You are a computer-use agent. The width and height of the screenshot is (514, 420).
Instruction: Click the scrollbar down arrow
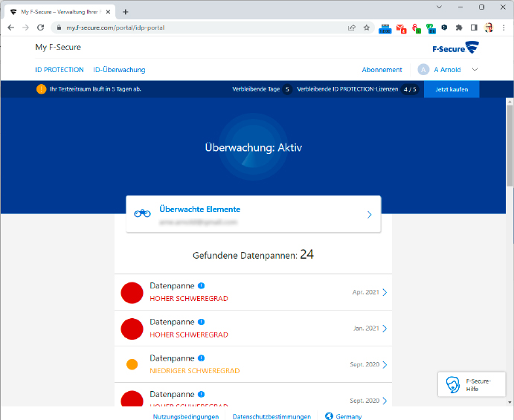coord(510,402)
